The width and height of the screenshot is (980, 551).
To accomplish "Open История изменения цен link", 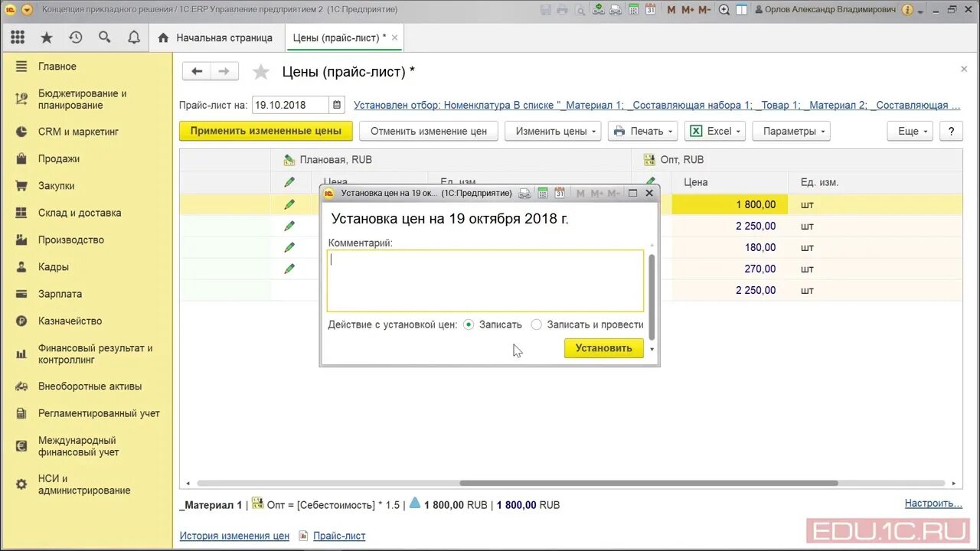I will pyautogui.click(x=234, y=536).
